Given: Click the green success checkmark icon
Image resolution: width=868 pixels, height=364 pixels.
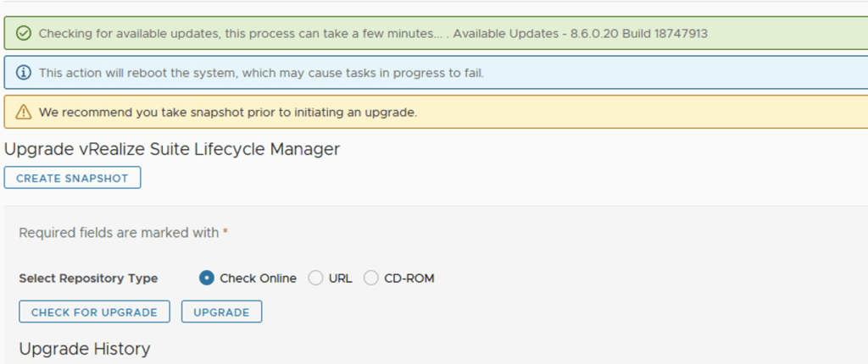Looking at the screenshot, I should (24, 34).
